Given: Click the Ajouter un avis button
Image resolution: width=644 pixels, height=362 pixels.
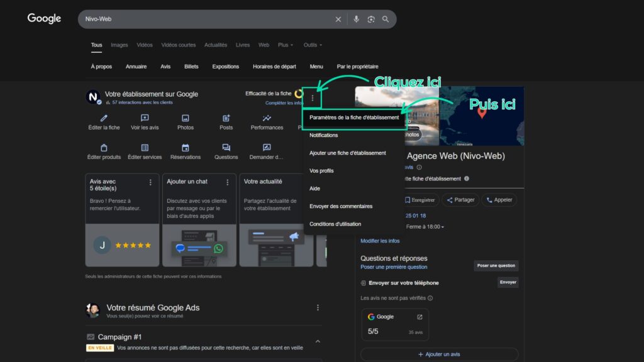Looking at the screenshot, I should (439, 354).
